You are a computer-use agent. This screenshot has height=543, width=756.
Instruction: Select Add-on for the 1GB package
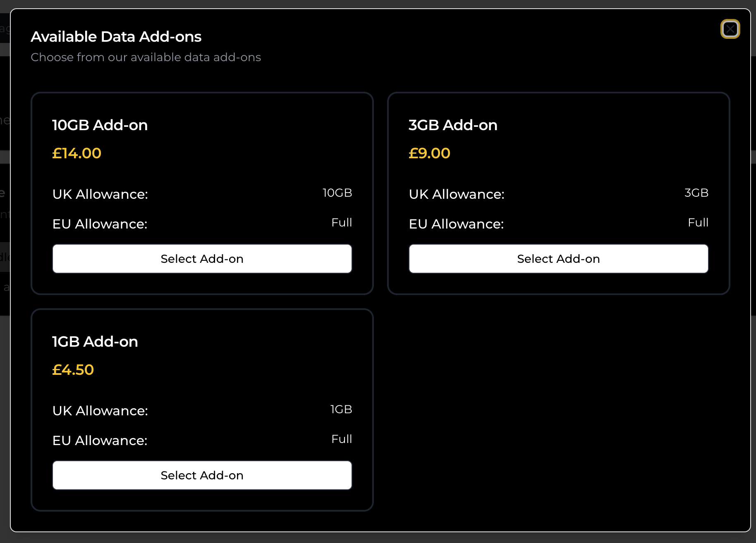pos(202,475)
